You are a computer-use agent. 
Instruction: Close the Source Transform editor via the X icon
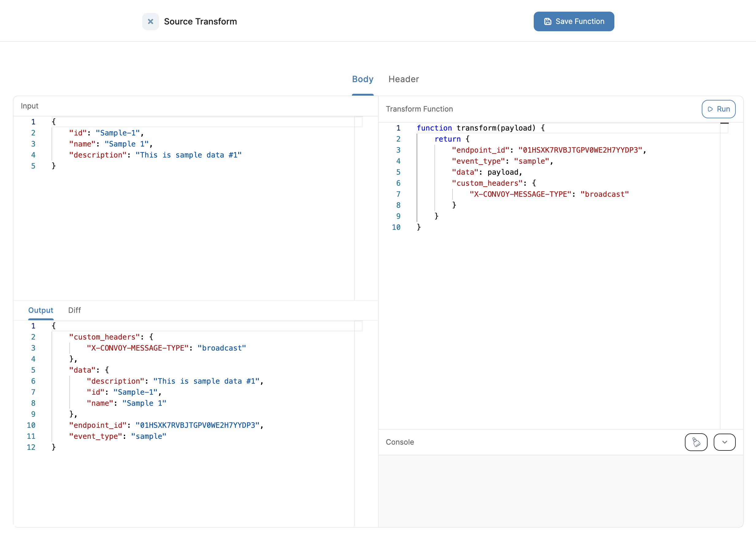pyautogui.click(x=150, y=21)
